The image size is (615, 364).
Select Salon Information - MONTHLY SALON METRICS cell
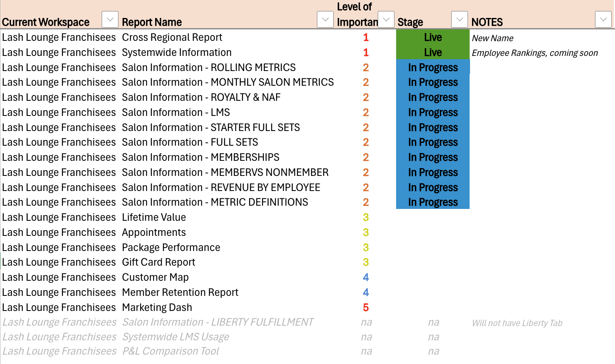click(228, 82)
